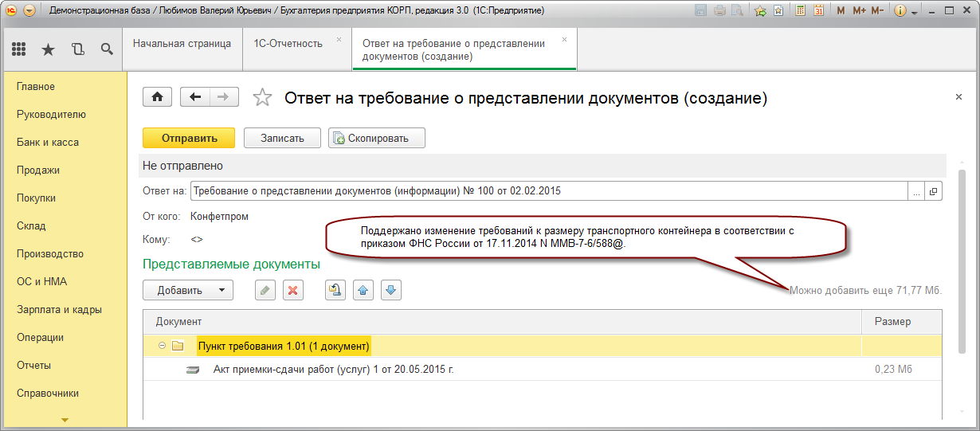Click the Ответ на requirement input field
The width and height of the screenshot is (980, 431).
pyautogui.click(x=548, y=191)
